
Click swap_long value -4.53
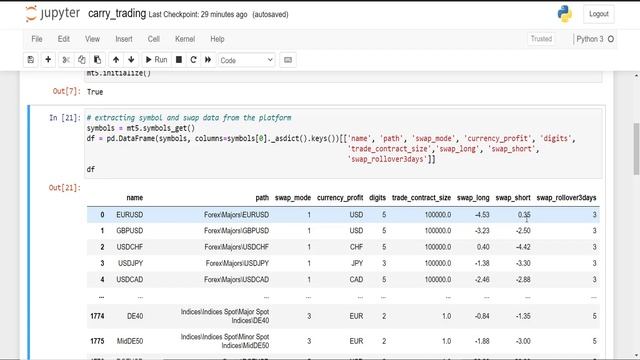click(x=482, y=215)
